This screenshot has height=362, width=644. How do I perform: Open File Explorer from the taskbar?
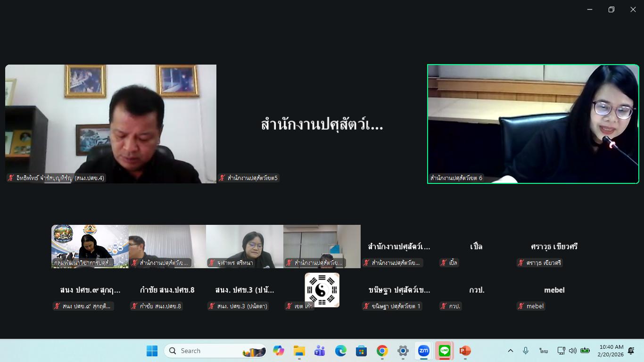[x=299, y=351]
